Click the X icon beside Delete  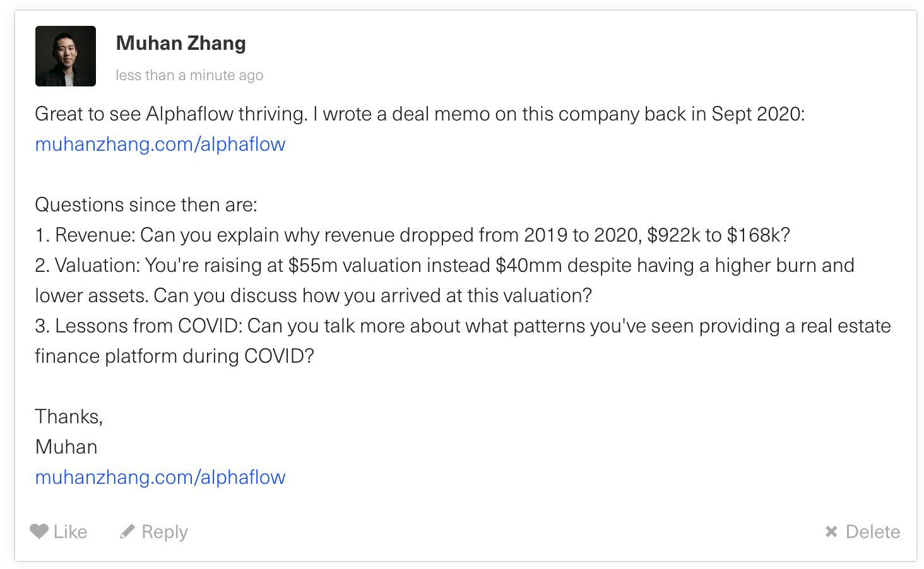pyautogui.click(x=831, y=532)
